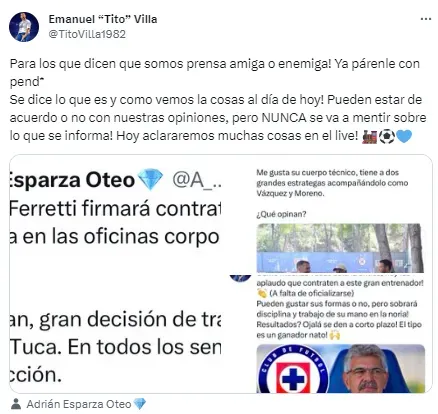The height and width of the screenshot is (414, 438).
Task: Open the left Esparza Oteo screenshot image
Action: pyautogui.click(x=115, y=274)
